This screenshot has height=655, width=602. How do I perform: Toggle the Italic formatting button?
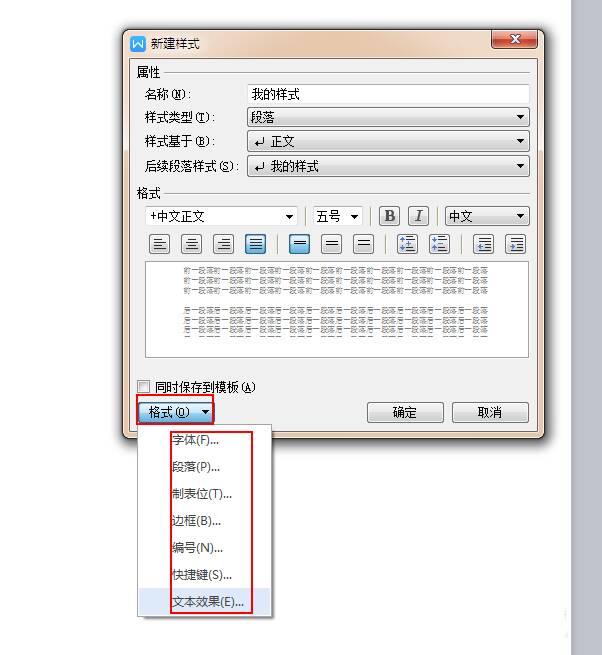(418, 216)
